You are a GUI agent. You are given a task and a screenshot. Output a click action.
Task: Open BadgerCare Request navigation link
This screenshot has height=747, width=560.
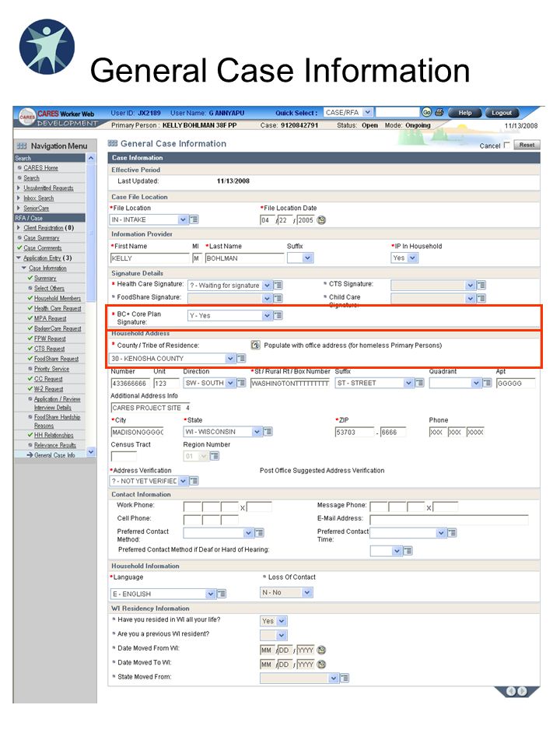click(x=57, y=328)
